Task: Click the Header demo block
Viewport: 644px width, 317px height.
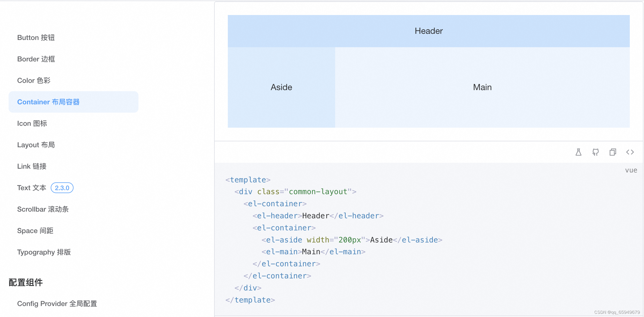Action: 429,31
